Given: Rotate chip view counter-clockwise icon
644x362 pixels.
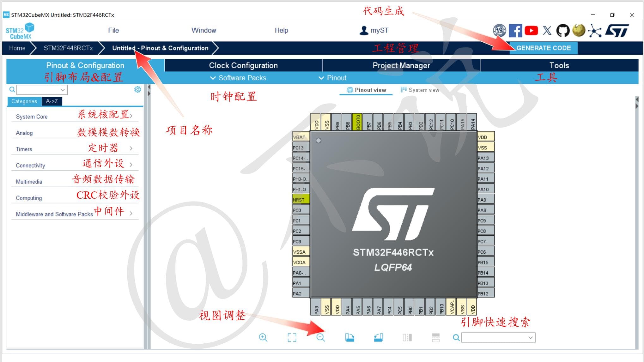Looking at the screenshot, I should tap(378, 337).
